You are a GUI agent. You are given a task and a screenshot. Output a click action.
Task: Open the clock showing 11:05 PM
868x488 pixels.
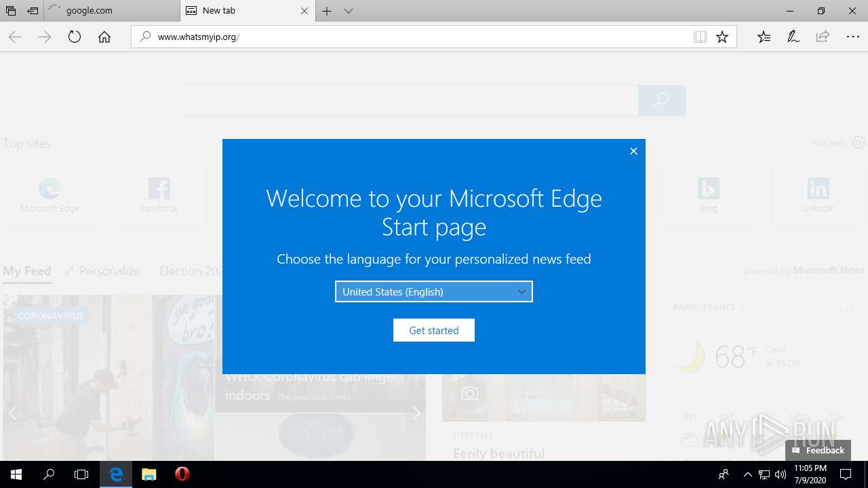click(x=810, y=474)
